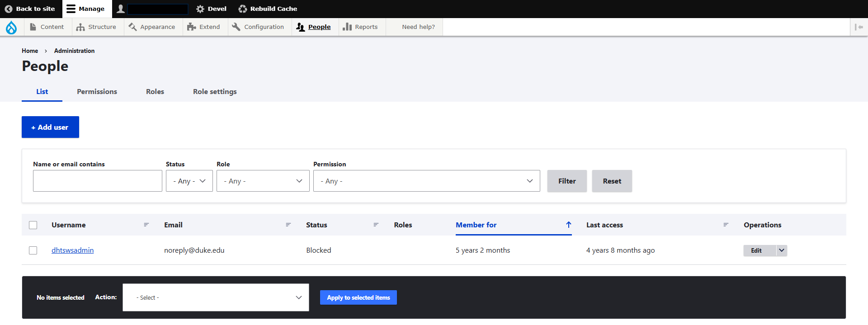
Task: Click Apply to selected items button
Action: pyautogui.click(x=359, y=297)
